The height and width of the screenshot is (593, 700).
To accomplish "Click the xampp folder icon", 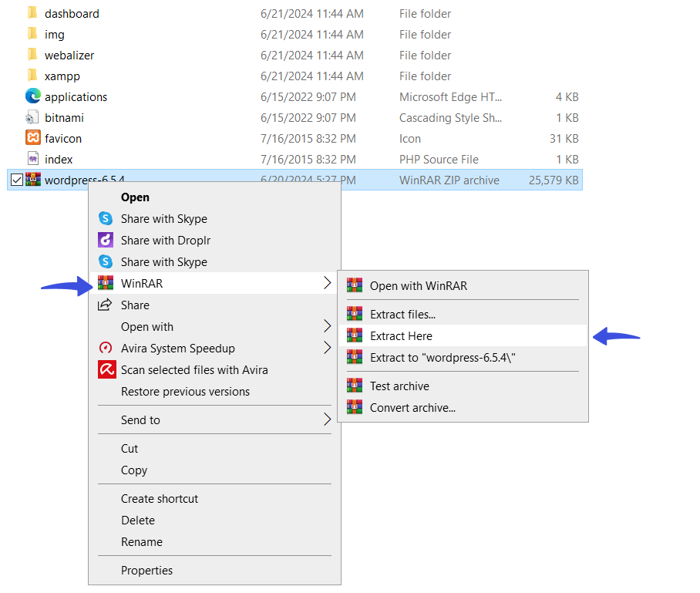I will [32, 76].
